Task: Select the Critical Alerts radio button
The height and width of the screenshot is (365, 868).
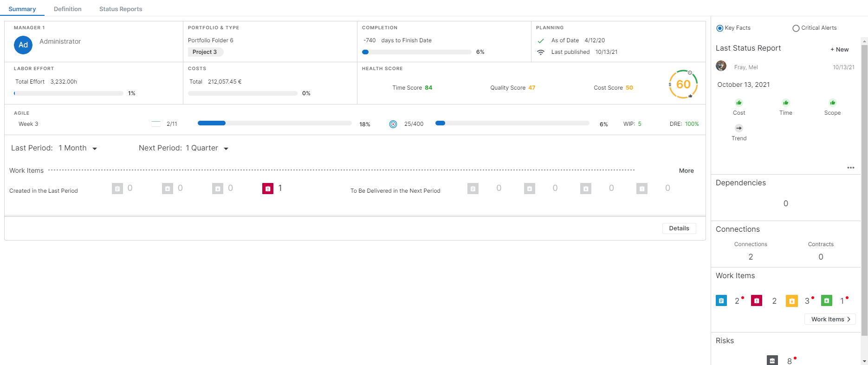Action: click(796, 28)
